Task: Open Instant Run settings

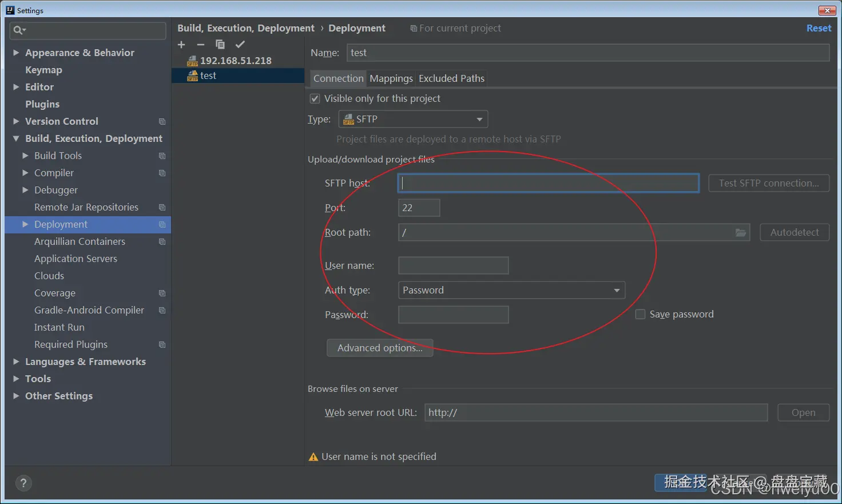Action: coord(59,327)
